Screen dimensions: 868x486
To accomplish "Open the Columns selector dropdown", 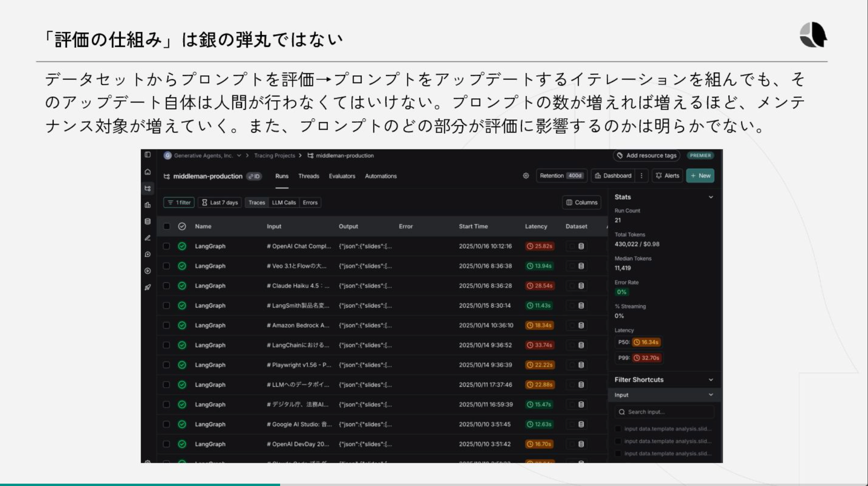I will pos(582,203).
